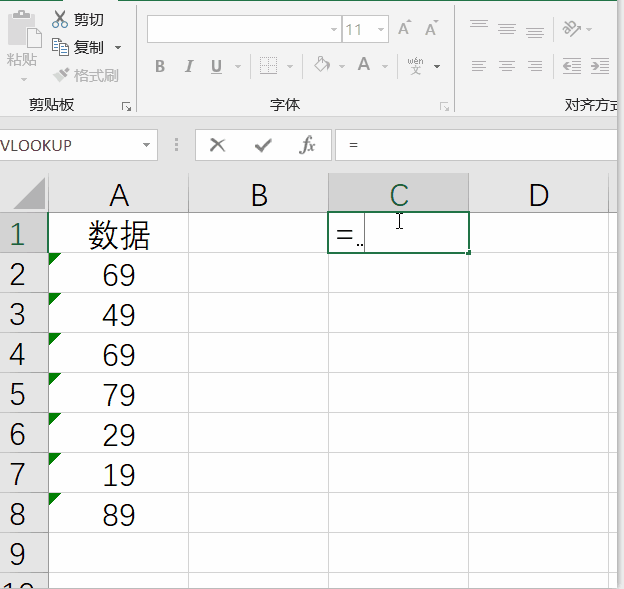Click the text orientation icon
The height and width of the screenshot is (589, 624).
(x=571, y=29)
